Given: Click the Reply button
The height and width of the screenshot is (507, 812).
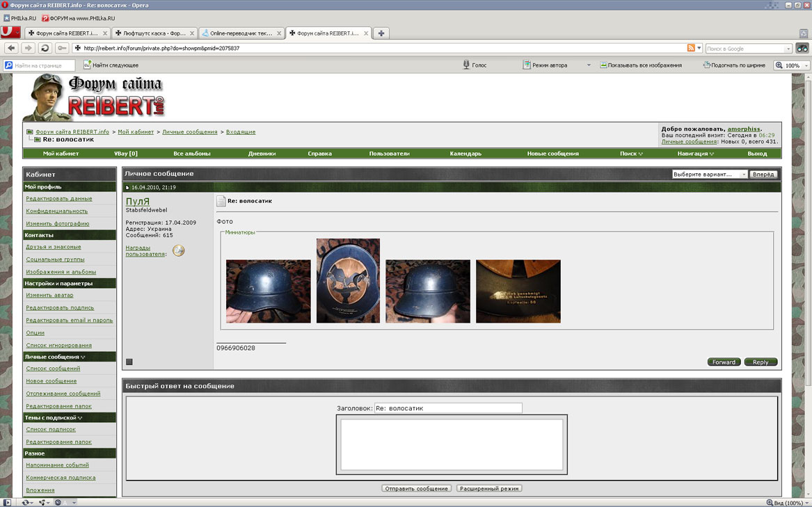Looking at the screenshot, I should pyautogui.click(x=761, y=362).
